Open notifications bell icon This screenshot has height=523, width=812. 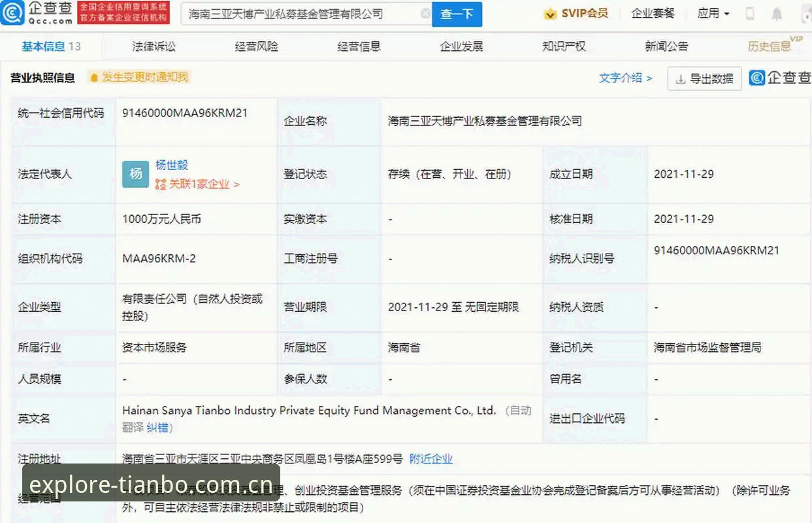[777, 14]
